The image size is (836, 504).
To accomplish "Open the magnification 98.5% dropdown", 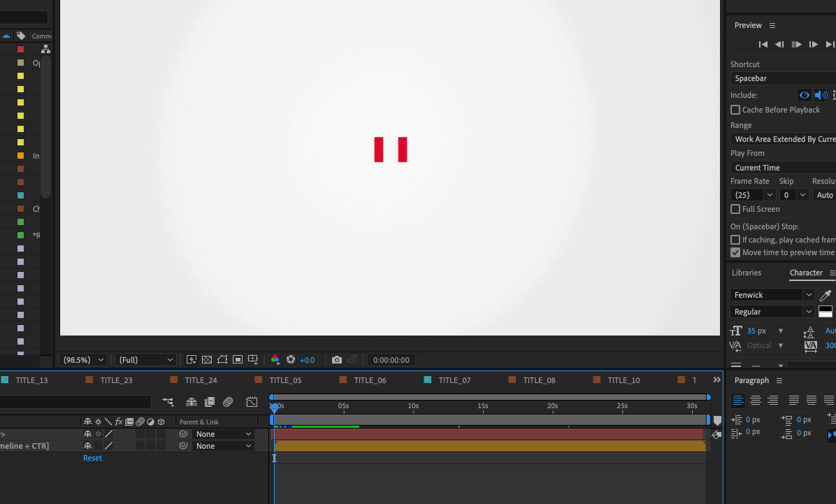I will coord(84,360).
